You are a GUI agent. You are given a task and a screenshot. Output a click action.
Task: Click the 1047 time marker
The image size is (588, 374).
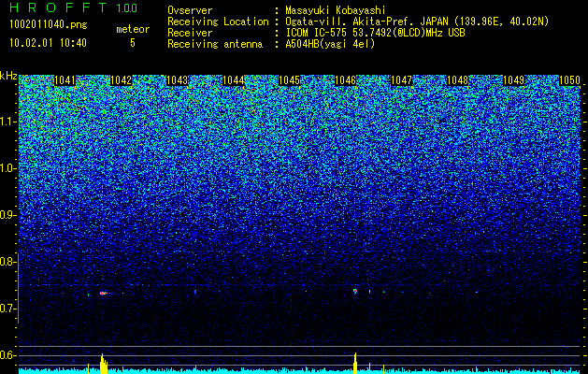[402, 80]
